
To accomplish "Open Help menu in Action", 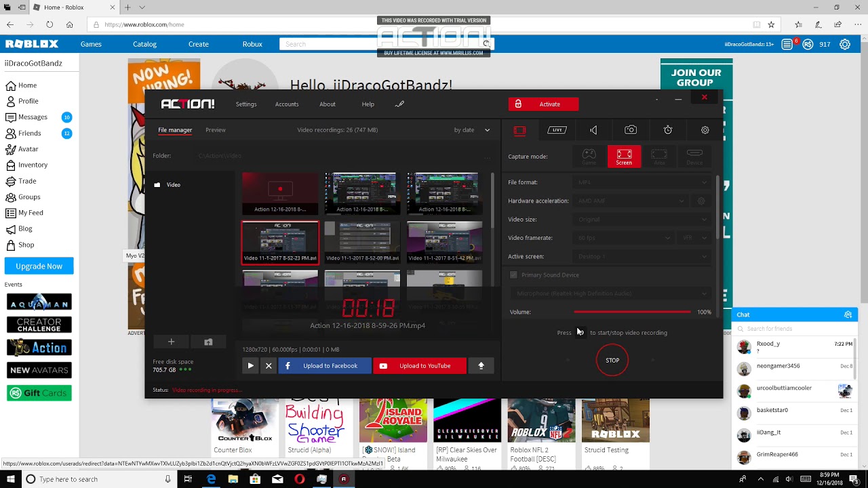I will pyautogui.click(x=368, y=104).
